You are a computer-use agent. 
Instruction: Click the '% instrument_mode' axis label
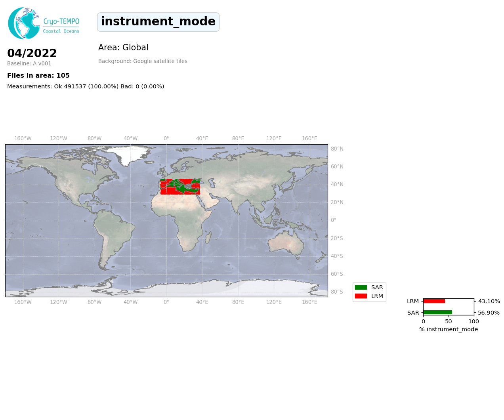pos(449,329)
